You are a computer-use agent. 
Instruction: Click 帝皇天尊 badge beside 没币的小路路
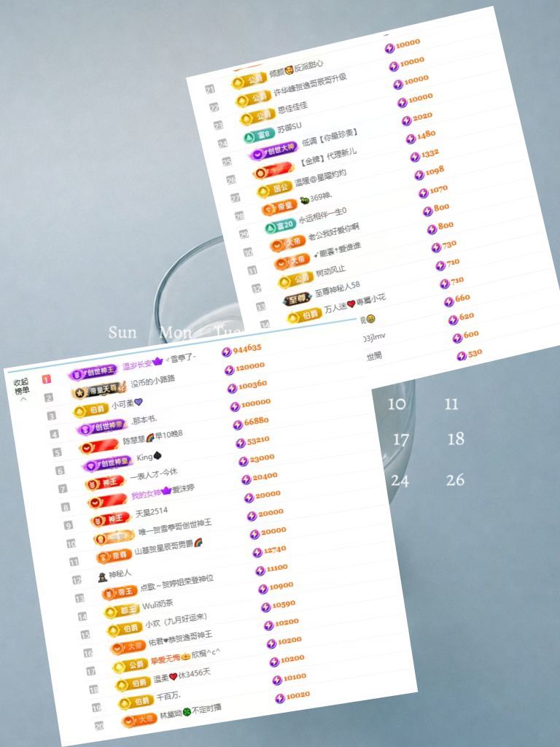coord(99,390)
